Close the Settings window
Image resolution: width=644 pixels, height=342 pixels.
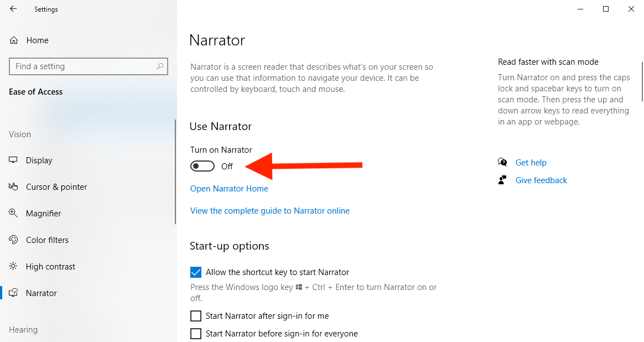(x=631, y=9)
